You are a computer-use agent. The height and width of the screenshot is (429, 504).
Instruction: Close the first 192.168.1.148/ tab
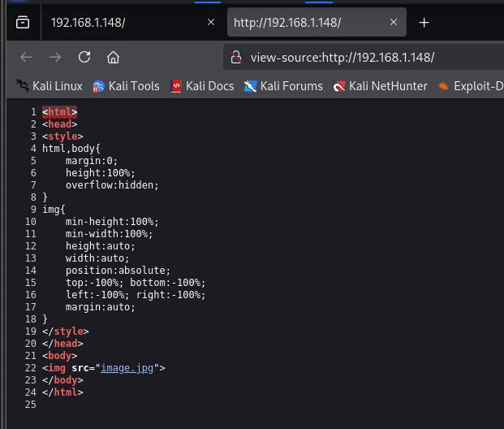[x=211, y=22]
